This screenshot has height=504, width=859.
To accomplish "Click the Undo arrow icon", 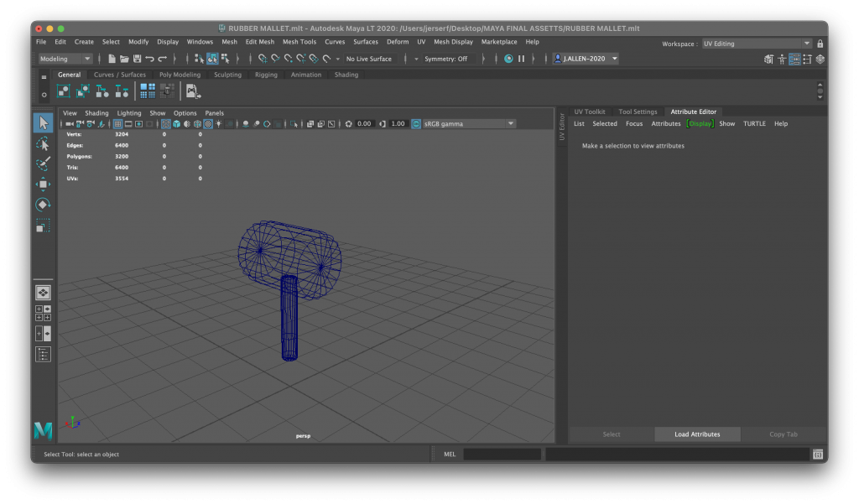I will (x=149, y=59).
